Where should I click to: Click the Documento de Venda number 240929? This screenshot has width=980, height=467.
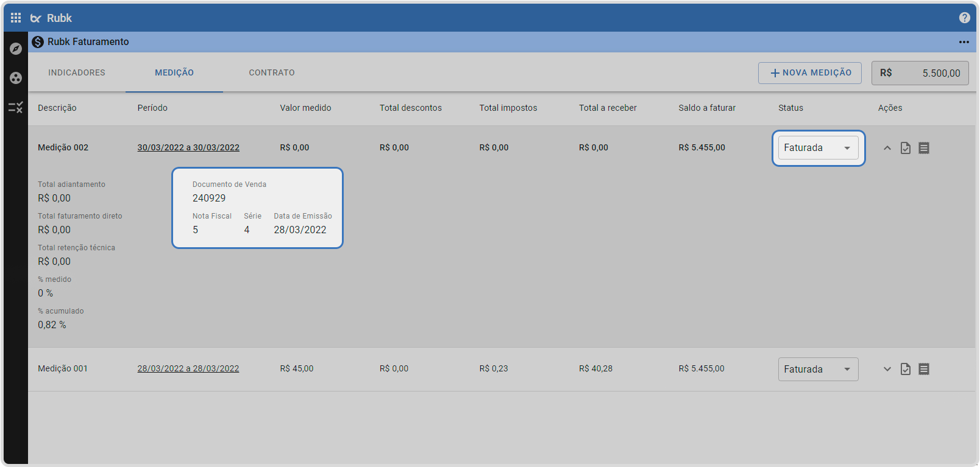click(x=209, y=198)
